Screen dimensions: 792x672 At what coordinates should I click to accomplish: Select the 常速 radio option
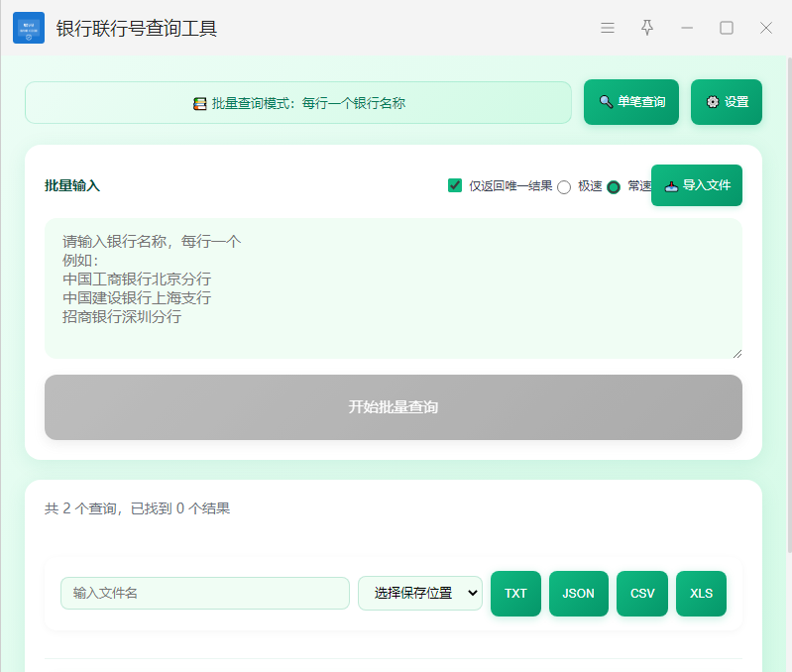tap(614, 187)
